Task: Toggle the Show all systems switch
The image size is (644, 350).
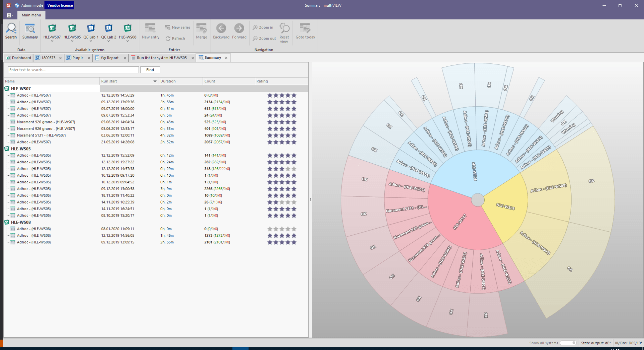Action: coord(568,343)
